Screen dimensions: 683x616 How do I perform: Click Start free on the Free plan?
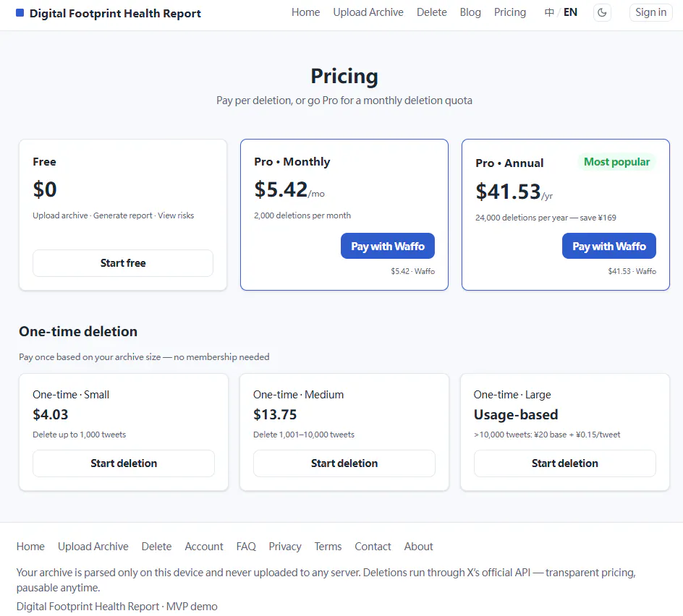pos(123,263)
